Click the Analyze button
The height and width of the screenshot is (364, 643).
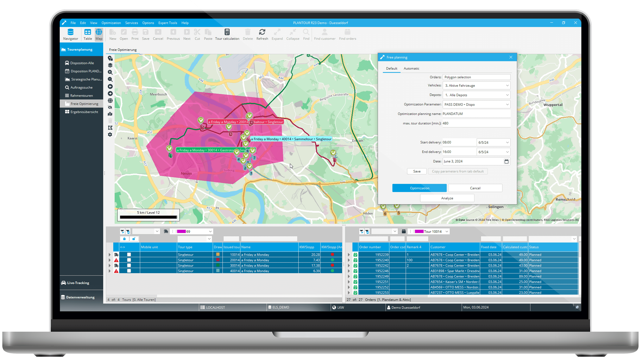[447, 198]
